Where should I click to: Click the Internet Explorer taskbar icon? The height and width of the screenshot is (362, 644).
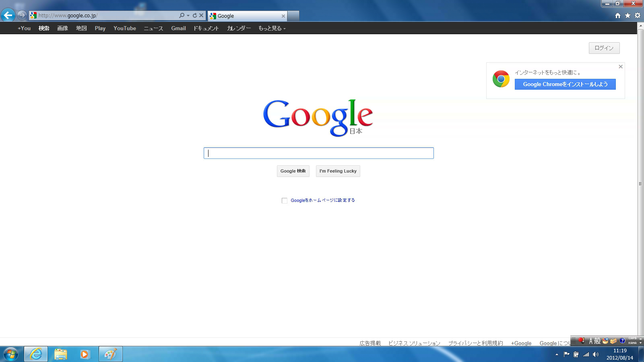pos(36,354)
